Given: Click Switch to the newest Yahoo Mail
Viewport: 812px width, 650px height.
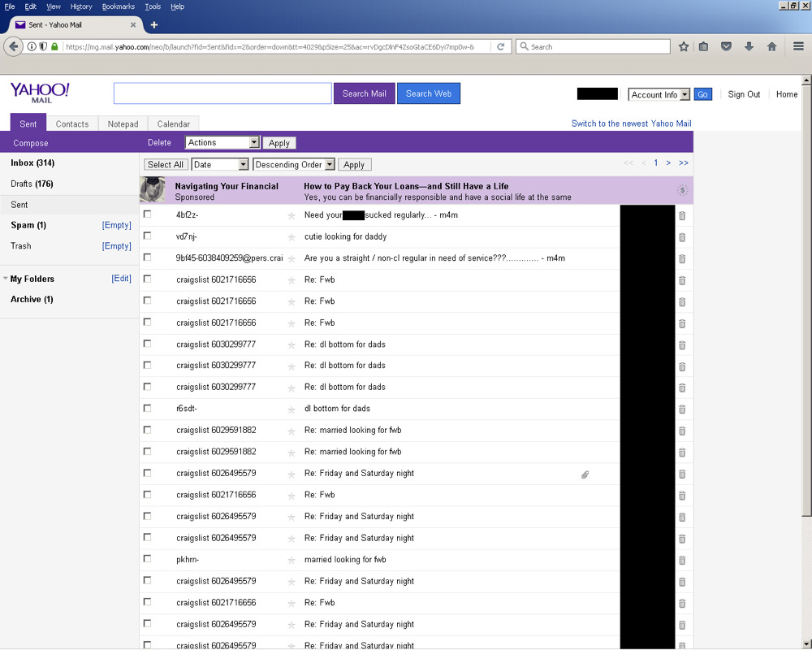Looking at the screenshot, I should (x=631, y=123).
